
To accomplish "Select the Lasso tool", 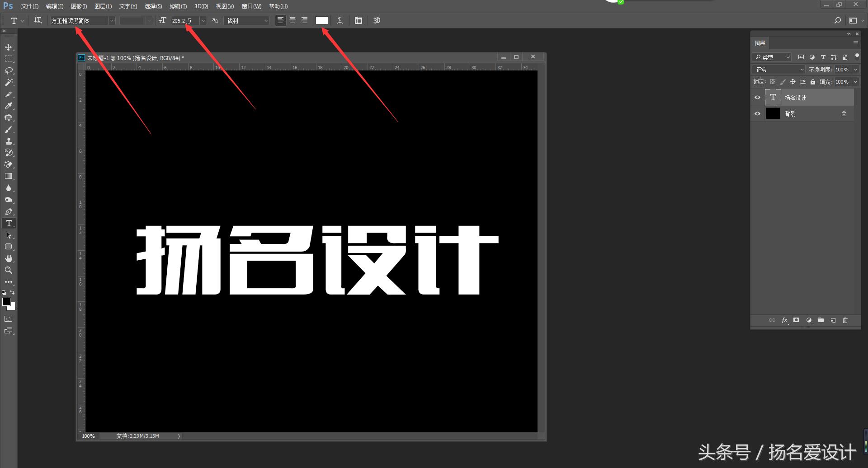I will point(9,70).
